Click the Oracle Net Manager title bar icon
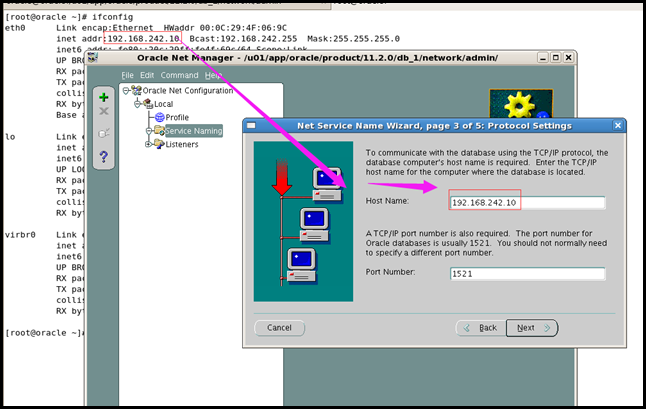646x409 pixels. pyautogui.click(x=93, y=58)
